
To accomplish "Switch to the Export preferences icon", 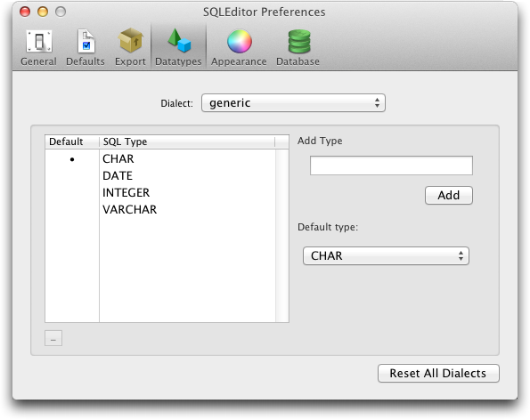I will pyautogui.click(x=130, y=47).
